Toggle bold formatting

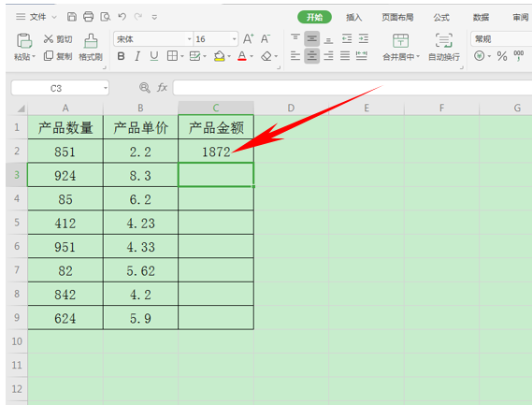[121, 56]
